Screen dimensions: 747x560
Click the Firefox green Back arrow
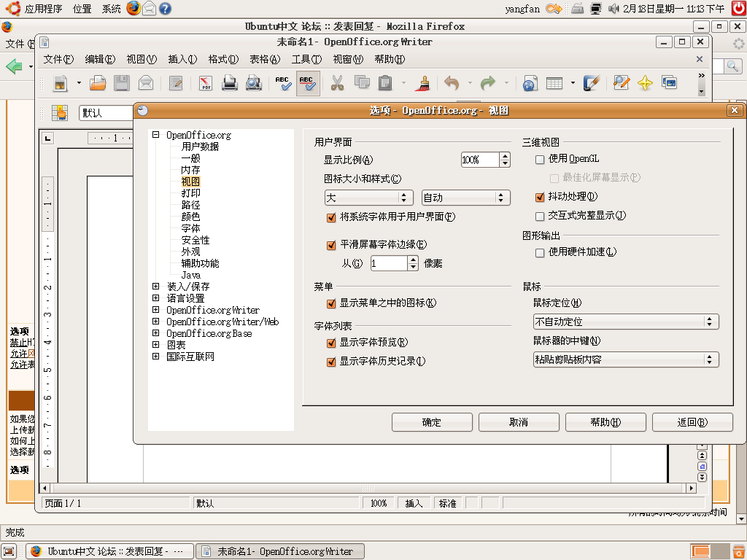click(x=15, y=66)
